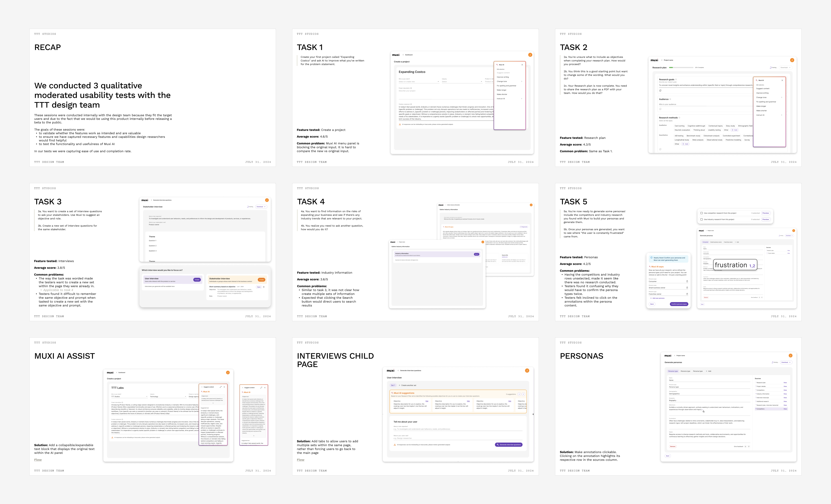This screenshot has height=504, width=831.
Task: Click the info icon beside Research methods
Action: pyautogui.click(x=679, y=118)
